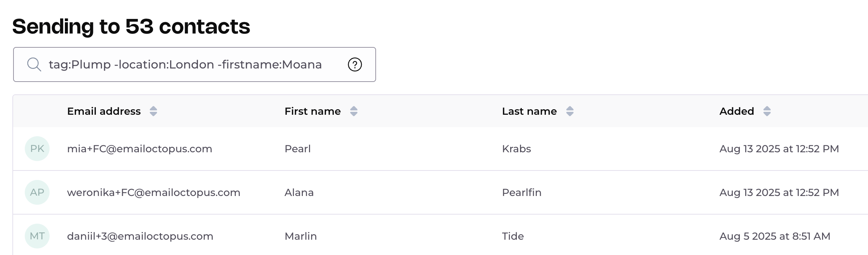Viewport: 868px width, 255px height.
Task: Sort by Email address arrows icon
Action: pyautogui.click(x=153, y=111)
